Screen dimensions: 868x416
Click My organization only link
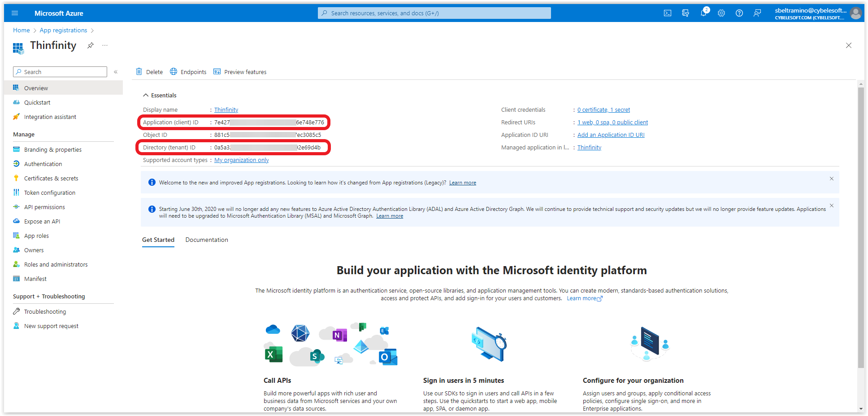click(x=242, y=160)
